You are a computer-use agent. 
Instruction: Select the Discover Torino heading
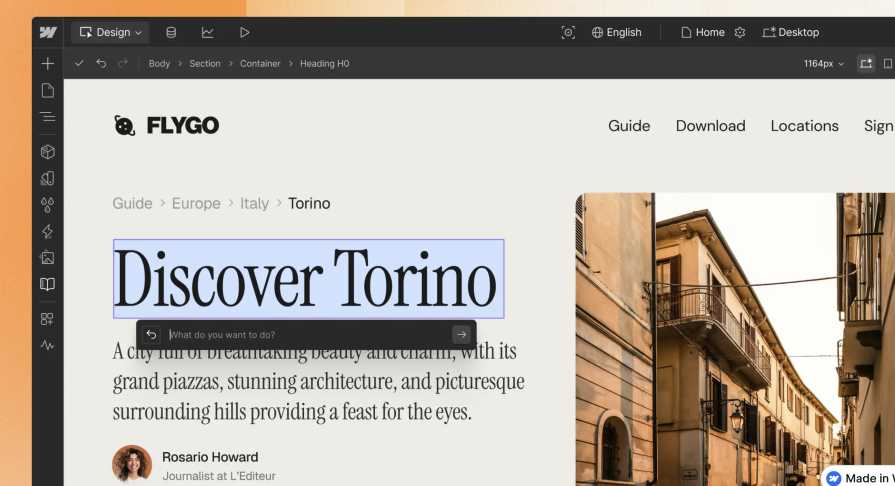click(x=309, y=279)
